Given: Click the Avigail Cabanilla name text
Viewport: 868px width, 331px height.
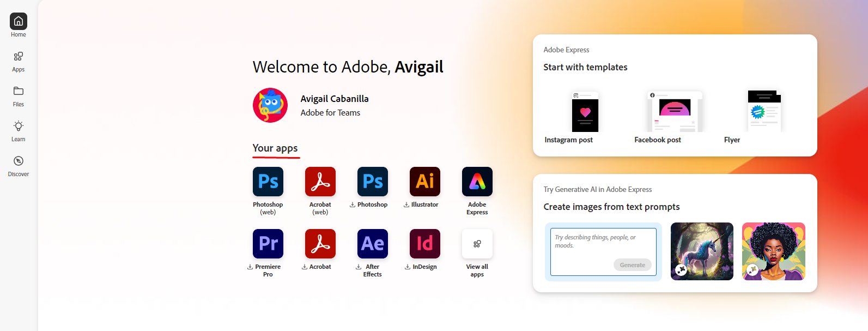Looking at the screenshot, I should 335,99.
